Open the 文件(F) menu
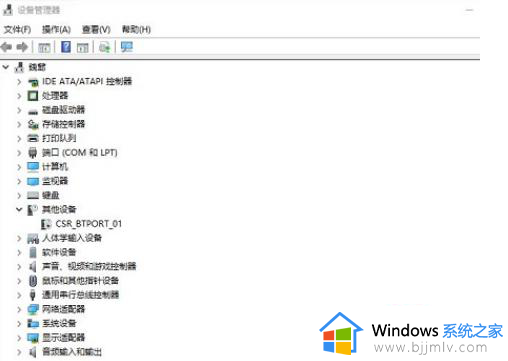Viewport: 508px width, 361px height. [x=17, y=30]
